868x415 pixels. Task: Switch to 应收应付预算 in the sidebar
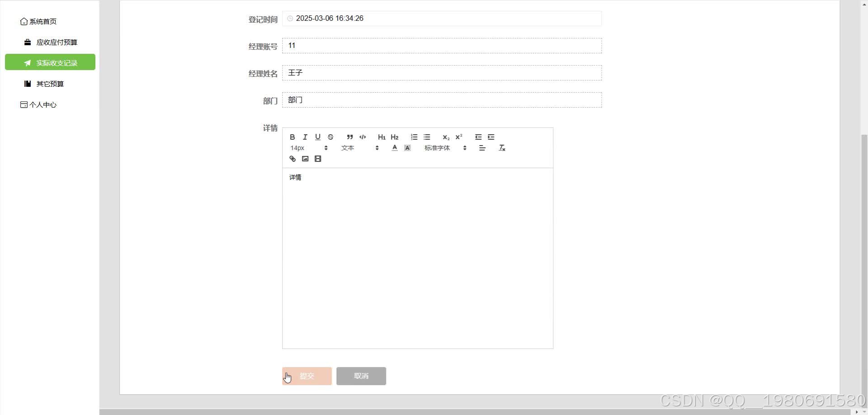[x=57, y=42]
